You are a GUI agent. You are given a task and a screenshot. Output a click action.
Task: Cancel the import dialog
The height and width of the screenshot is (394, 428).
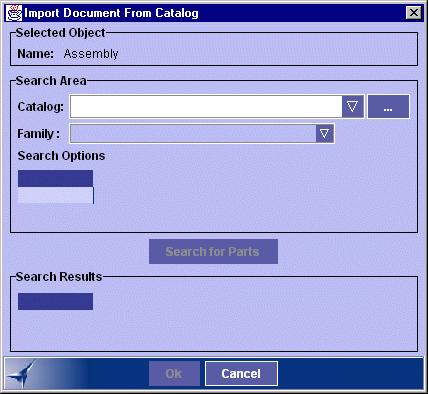coord(241,374)
